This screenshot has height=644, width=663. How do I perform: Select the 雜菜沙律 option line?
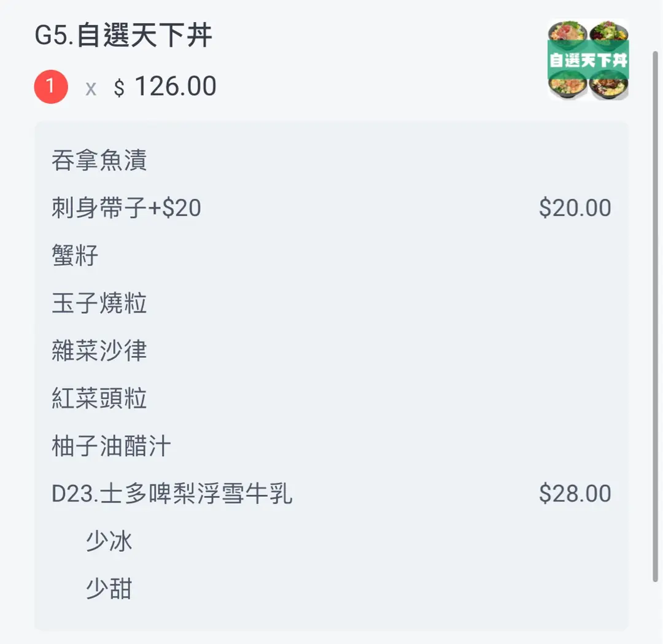click(x=99, y=351)
